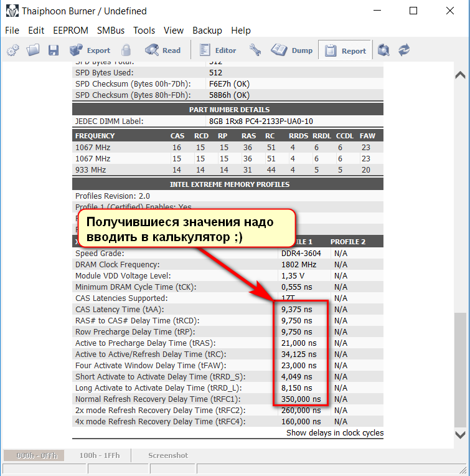
Task: Click the tRRD_L value 8,150 ns
Action: pos(296,388)
